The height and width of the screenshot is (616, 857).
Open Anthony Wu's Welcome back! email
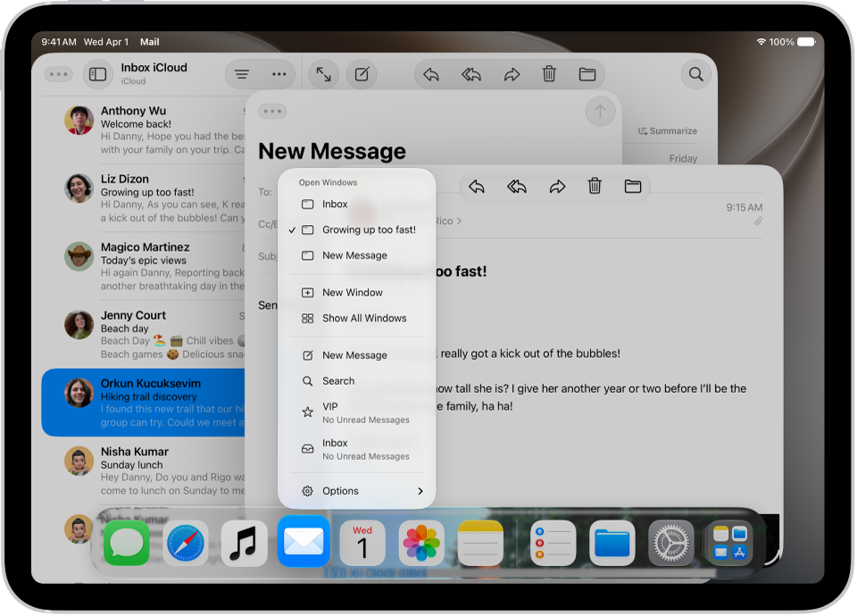[x=145, y=130]
